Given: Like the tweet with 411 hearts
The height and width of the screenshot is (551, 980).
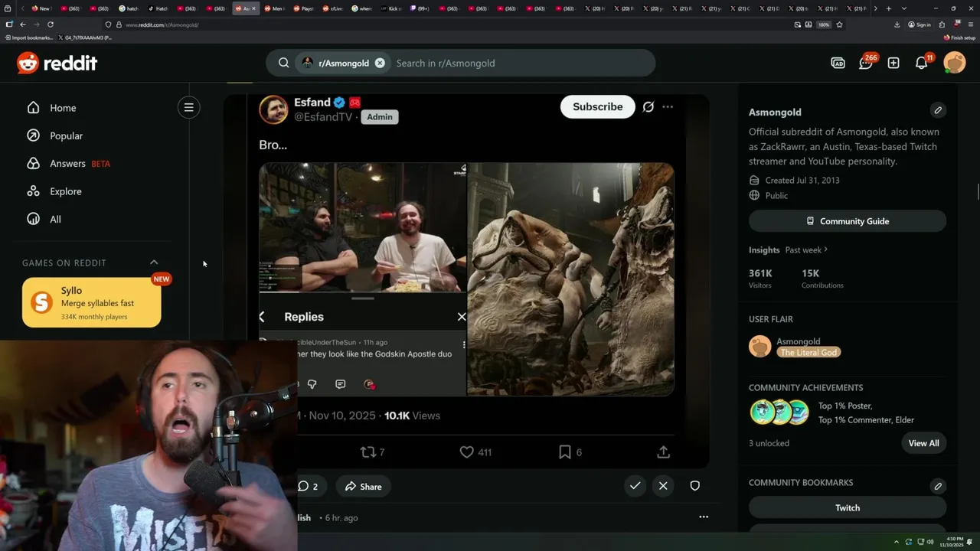Looking at the screenshot, I should [466, 452].
